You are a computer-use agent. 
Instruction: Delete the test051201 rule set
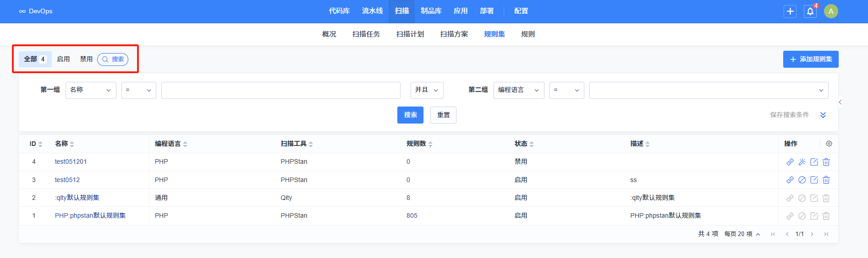pos(826,162)
